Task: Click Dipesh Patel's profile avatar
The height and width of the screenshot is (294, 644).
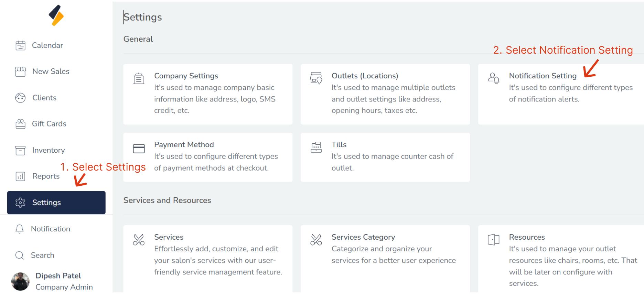Action: (20, 281)
